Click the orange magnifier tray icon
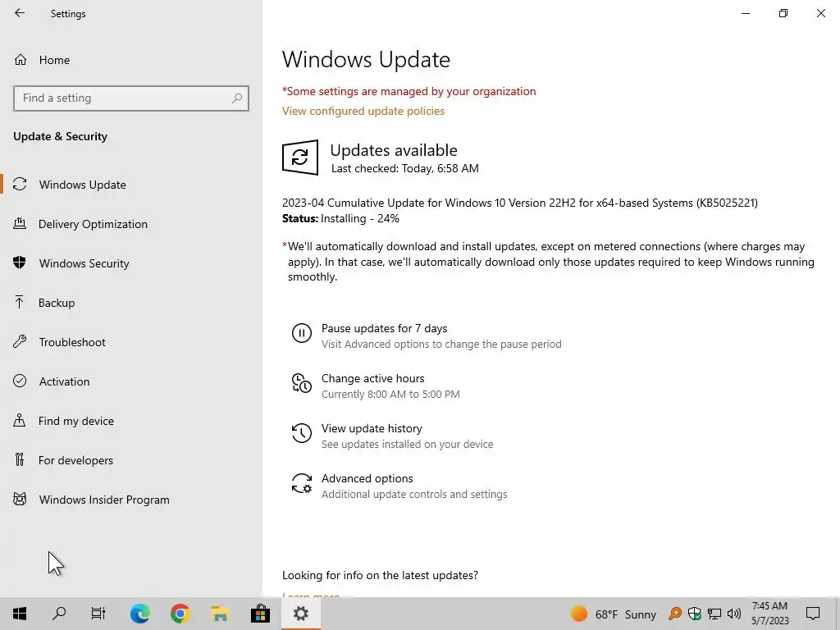840x630 pixels. 675,614
